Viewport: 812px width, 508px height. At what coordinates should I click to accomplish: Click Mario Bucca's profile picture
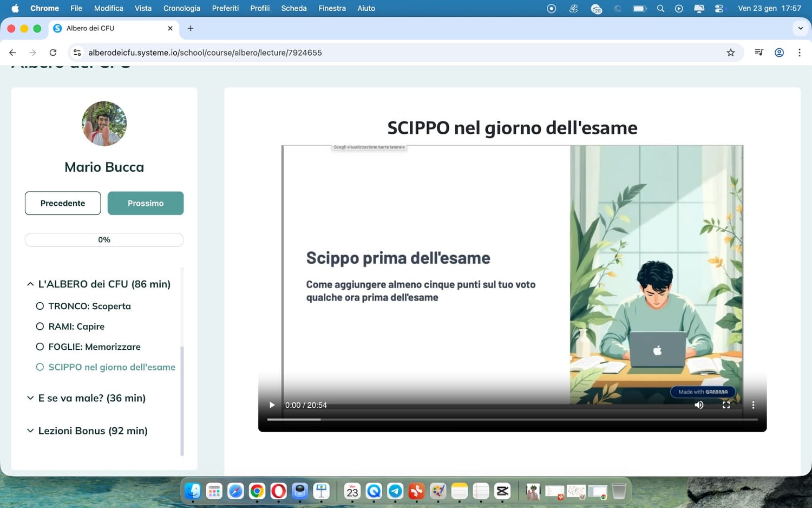(x=104, y=123)
